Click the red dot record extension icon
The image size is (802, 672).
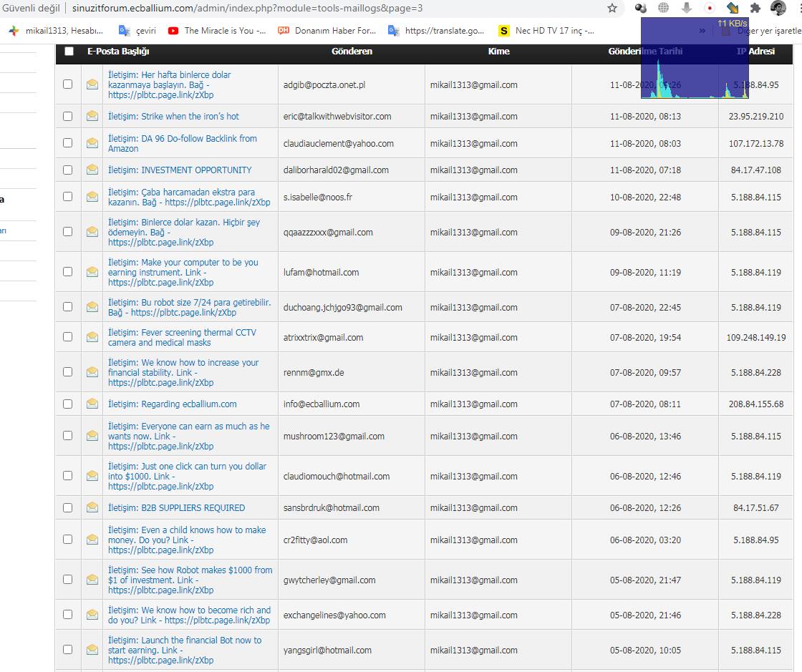(710, 8)
